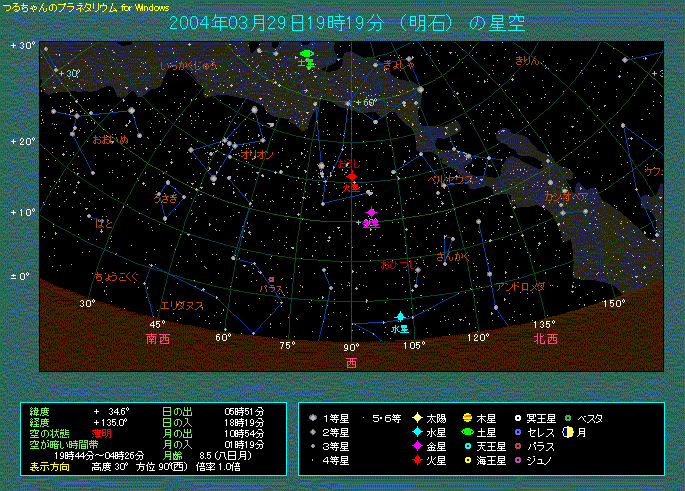The width and height of the screenshot is (685, 491).
Task: Click the 表示方向 row in the info panel
Action: tap(50, 466)
